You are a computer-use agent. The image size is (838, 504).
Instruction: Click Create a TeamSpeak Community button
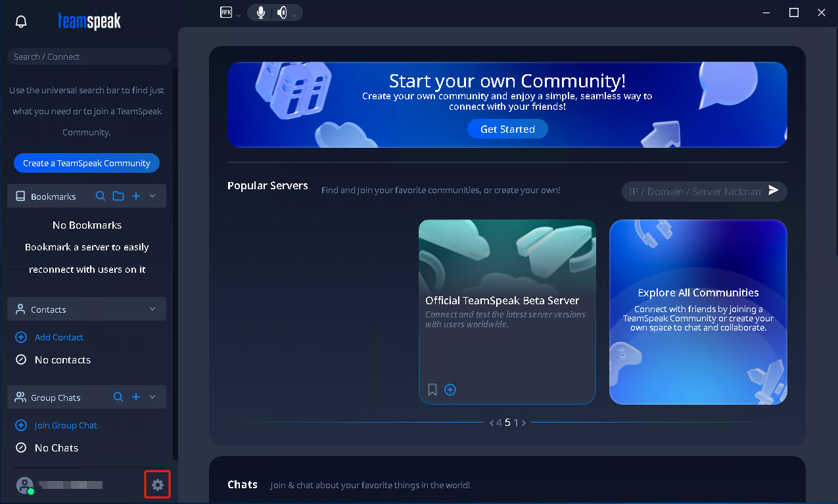[x=87, y=163]
